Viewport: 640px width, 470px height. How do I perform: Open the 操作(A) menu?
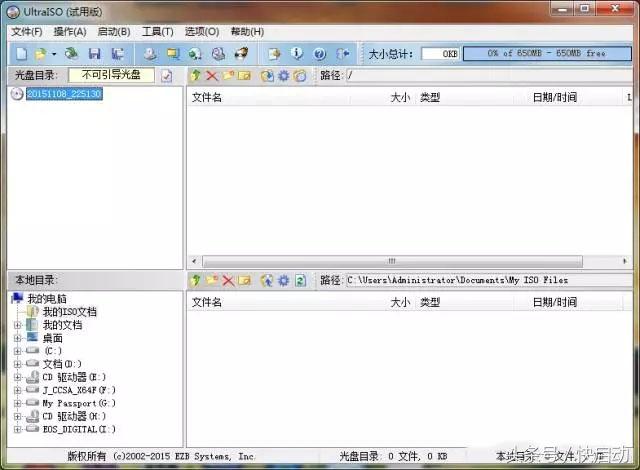[70, 31]
